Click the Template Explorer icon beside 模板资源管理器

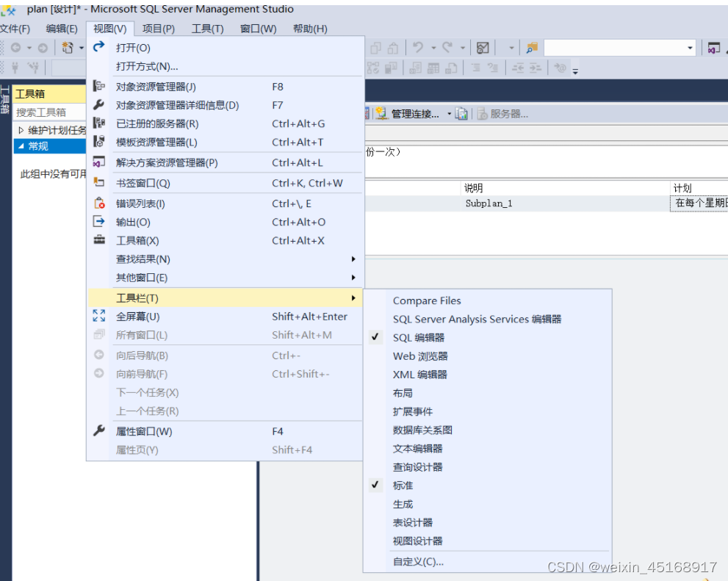[x=99, y=142]
